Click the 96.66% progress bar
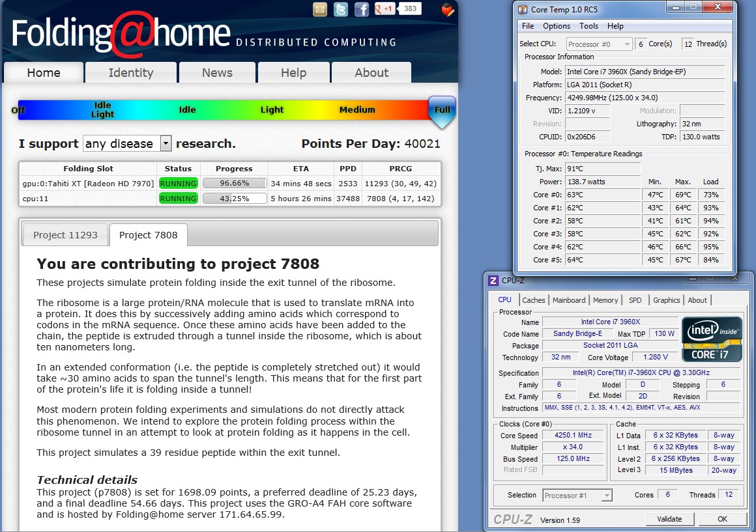This screenshot has height=532, width=756. point(235,184)
